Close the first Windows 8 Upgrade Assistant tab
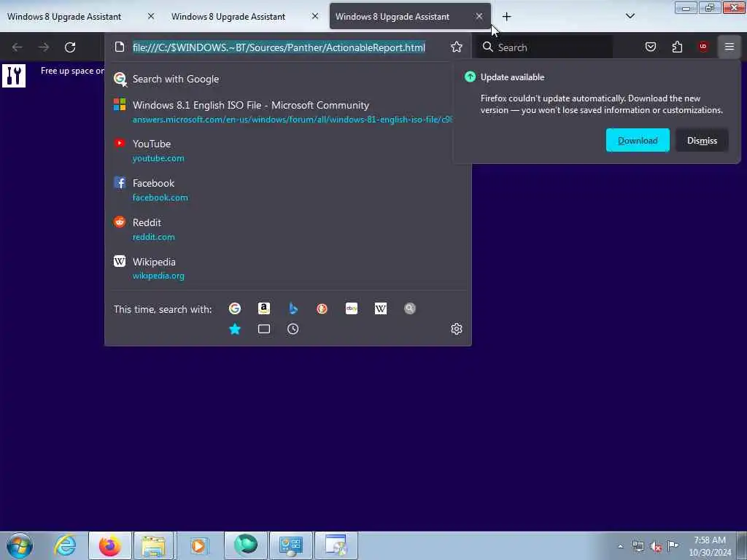The image size is (747, 560). point(151,16)
